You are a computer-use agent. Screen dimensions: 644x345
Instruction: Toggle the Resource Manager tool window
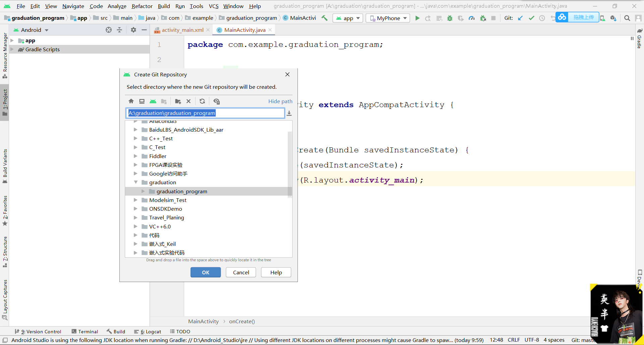click(5, 55)
